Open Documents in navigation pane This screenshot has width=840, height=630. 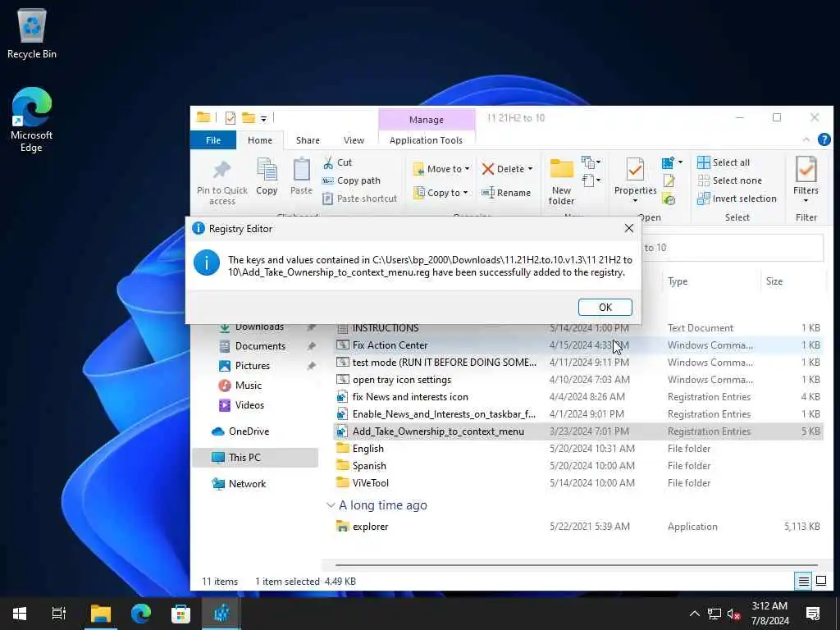click(x=260, y=346)
